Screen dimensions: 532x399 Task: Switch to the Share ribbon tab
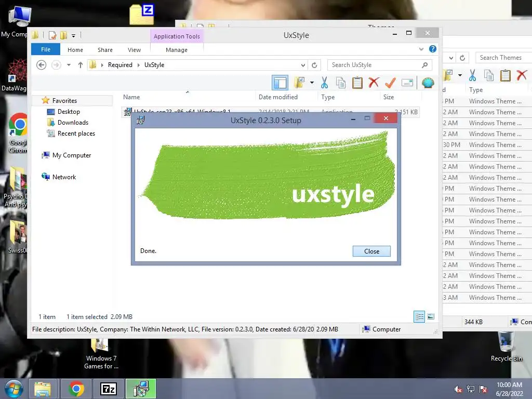[x=105, y=50]
